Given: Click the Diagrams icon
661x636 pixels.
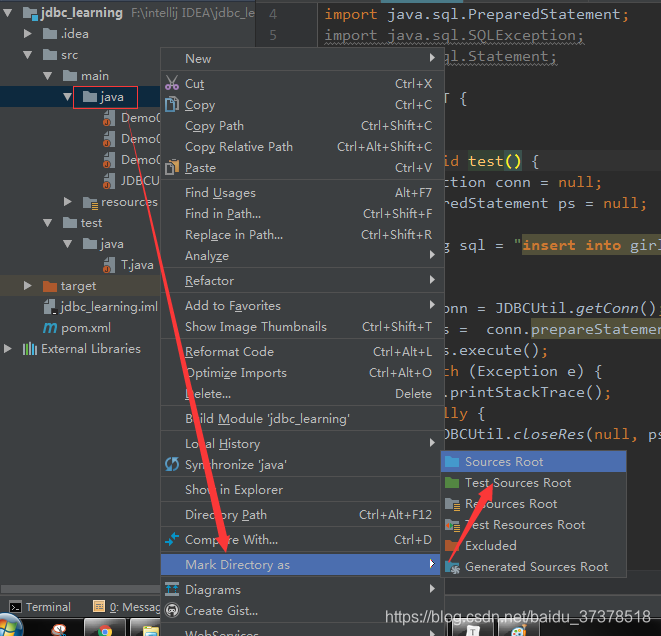Looking at the screenshot, I should (x=172, y=589).
